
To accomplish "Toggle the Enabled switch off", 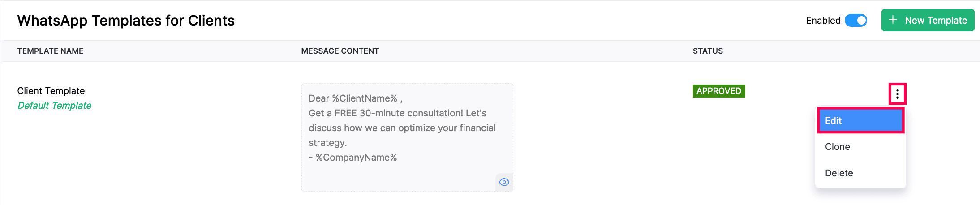I will coord(855,21).
